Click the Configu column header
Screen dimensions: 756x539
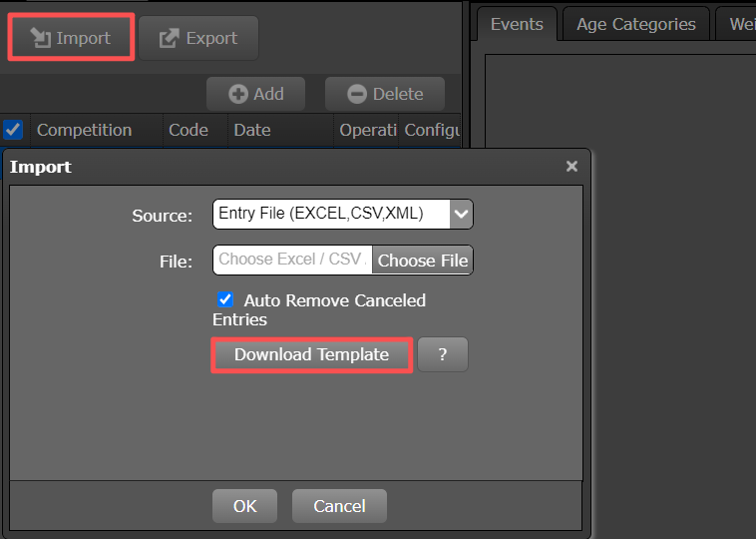(432, 130)
